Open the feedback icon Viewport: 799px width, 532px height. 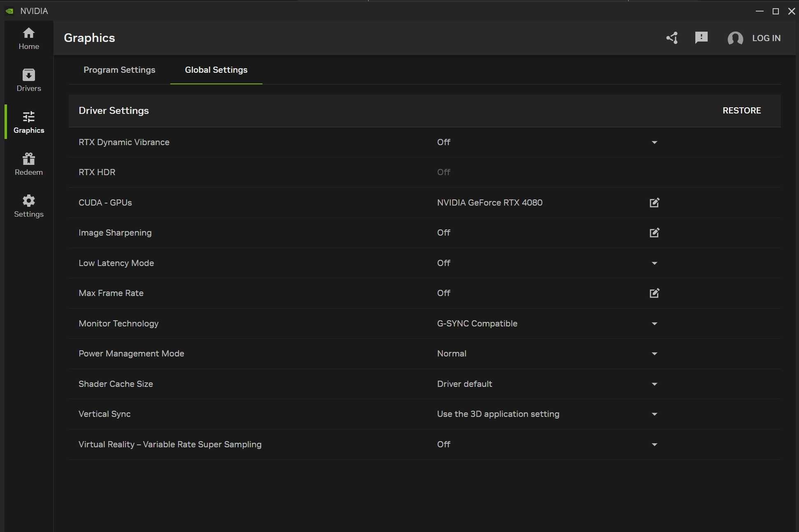point(701,38)
